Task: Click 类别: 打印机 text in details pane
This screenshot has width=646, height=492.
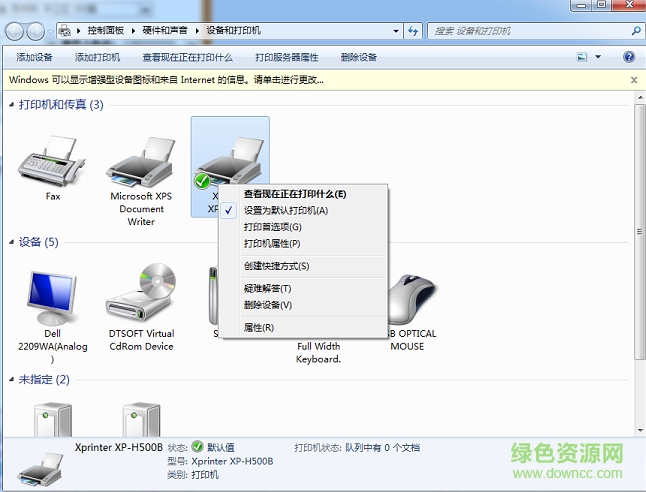Action: 192,475
